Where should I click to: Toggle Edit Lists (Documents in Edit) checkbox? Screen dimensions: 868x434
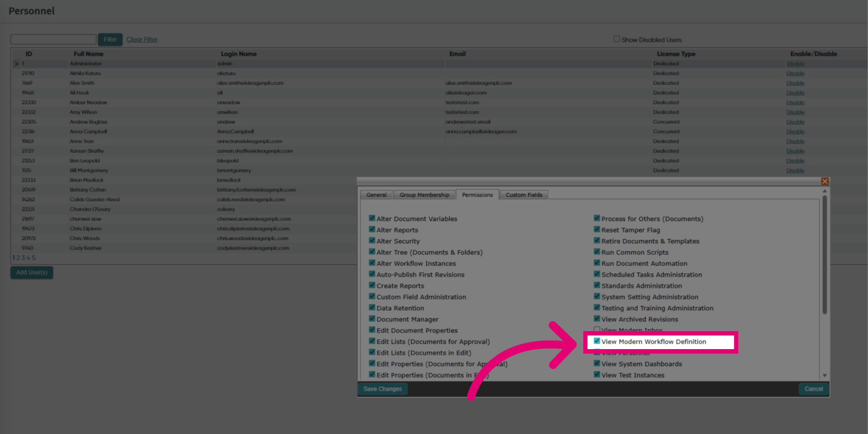372,352
